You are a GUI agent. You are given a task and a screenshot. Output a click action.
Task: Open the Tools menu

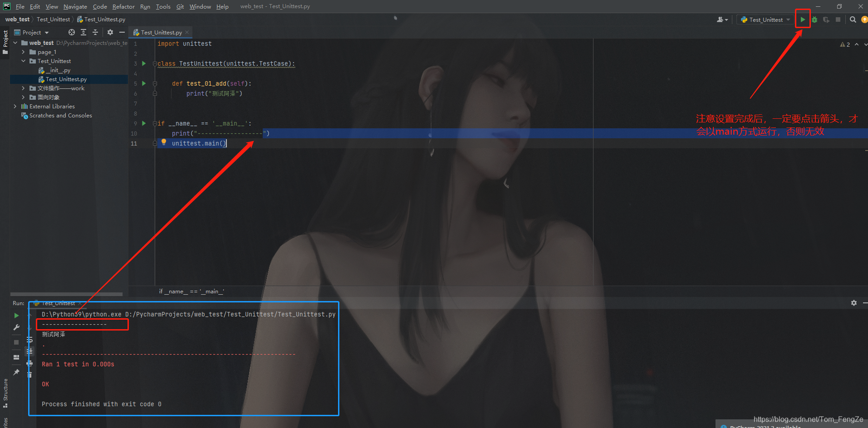tap(163, 6)
